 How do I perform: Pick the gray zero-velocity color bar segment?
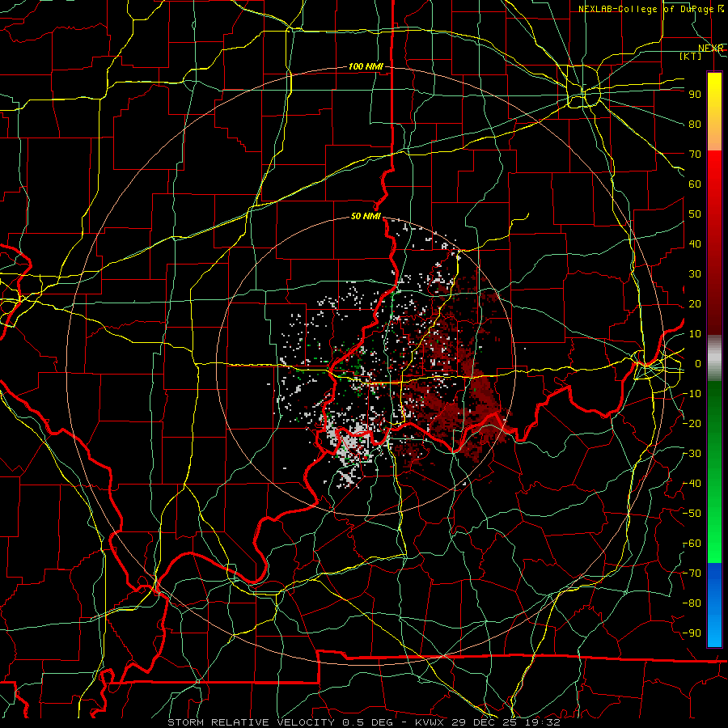click(x=714, y=358)
